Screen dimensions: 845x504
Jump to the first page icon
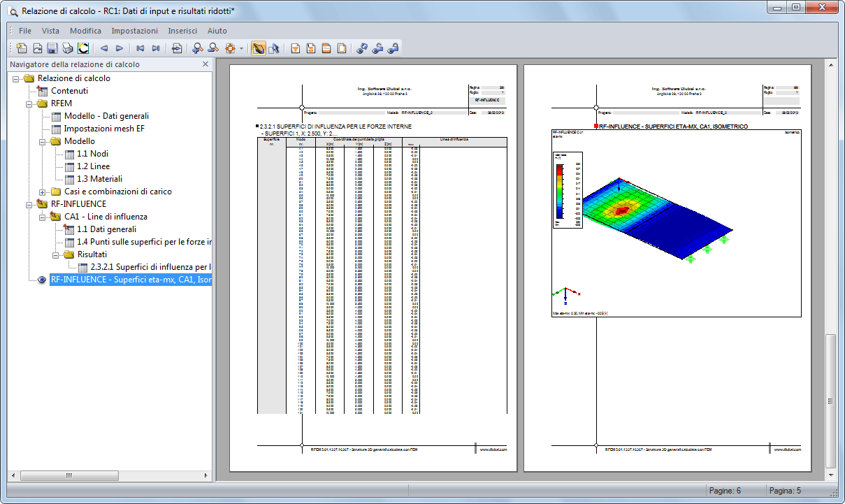click(140, 48)
